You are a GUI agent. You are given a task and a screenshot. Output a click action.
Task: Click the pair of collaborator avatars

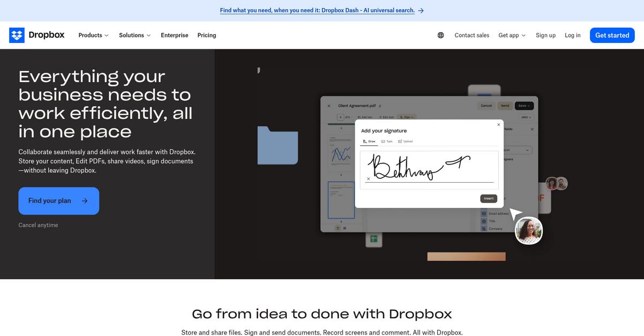[x=557, y=184]
